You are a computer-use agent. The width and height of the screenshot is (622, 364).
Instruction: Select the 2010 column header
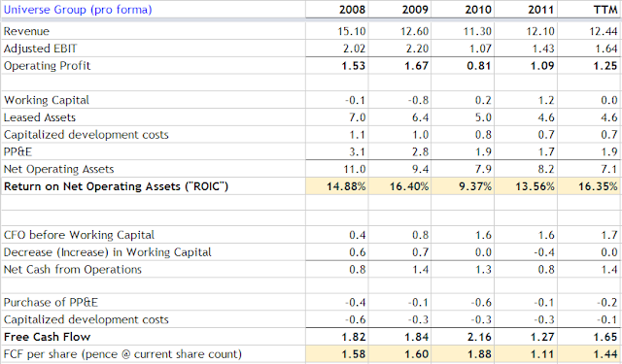[x=478, y=10]
